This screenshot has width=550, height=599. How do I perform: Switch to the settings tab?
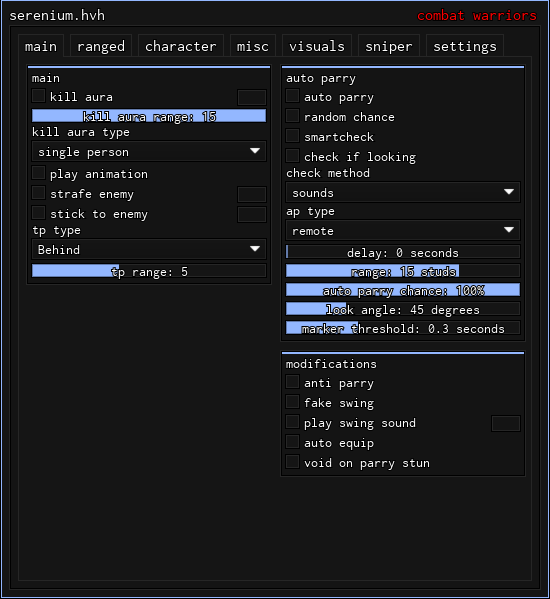pos(465,46)
